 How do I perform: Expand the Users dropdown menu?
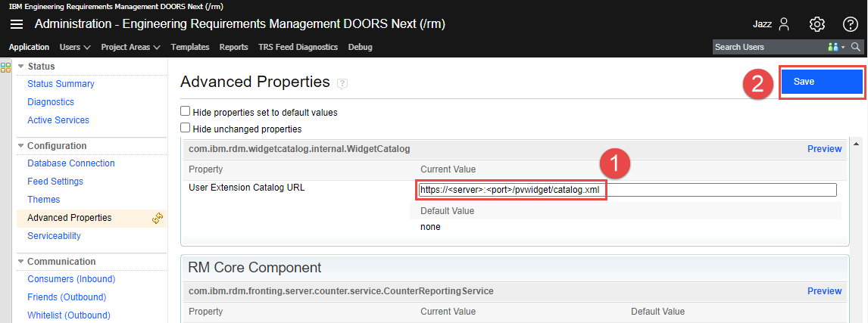(75, 47)
